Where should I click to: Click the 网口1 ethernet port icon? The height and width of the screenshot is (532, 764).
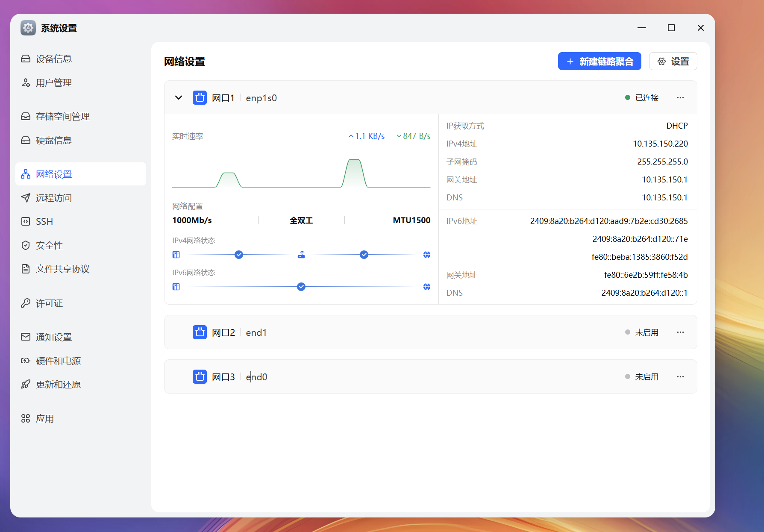coord(200,98)
